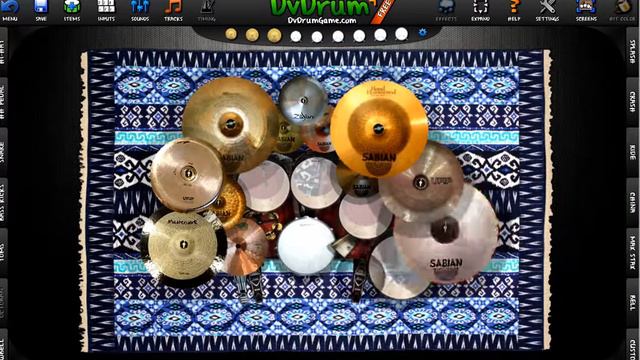The width and height of the screenshot is (640, 360).
Task: Select the Snare side tab
Action: click(3, 152)
